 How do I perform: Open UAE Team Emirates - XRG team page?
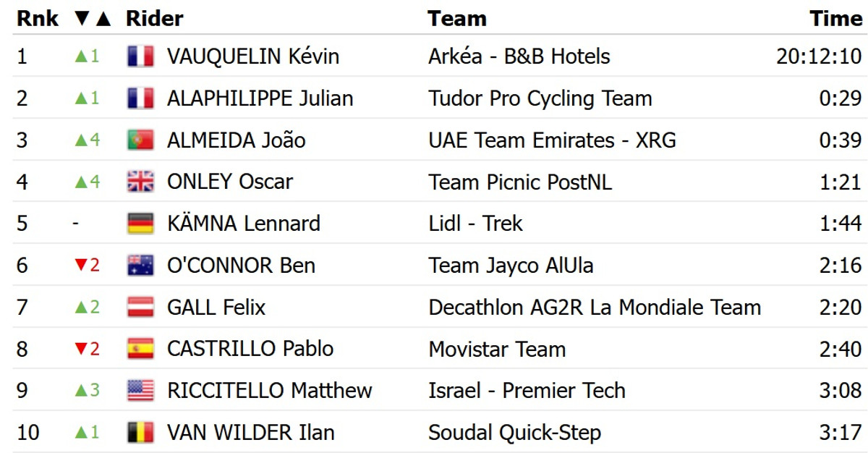[552, 140]
